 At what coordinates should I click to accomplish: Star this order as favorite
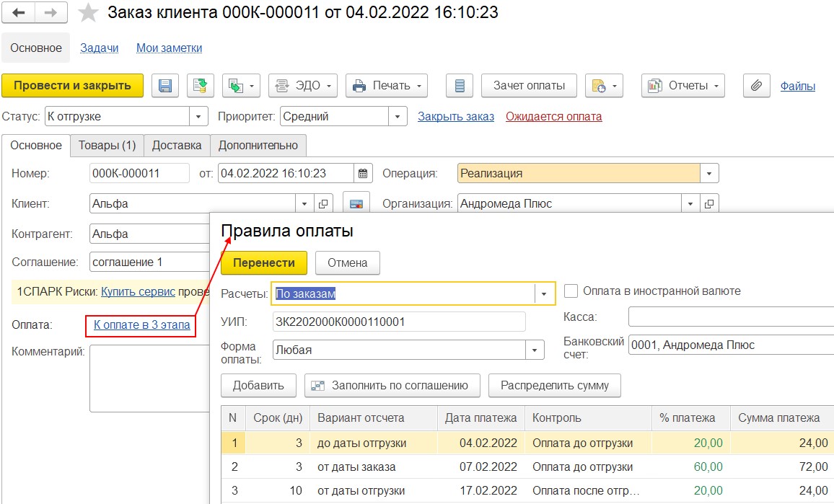[x=89, y=13]
